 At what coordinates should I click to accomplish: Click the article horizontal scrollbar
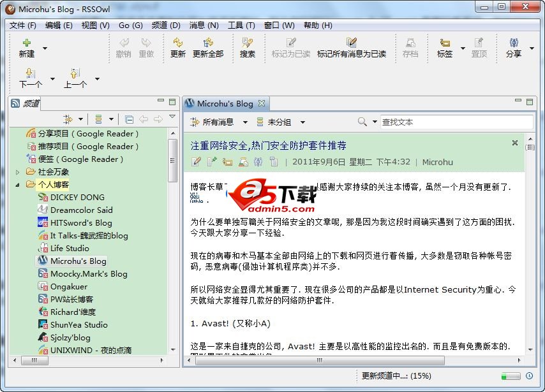[x=320, y=360]
